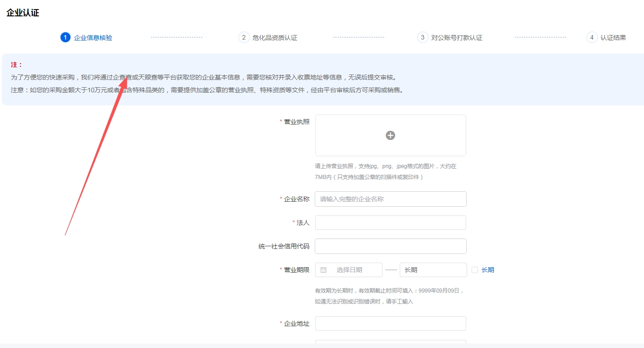644x348 pixels.
Task: Click the 法人 text input
Action: coord(390,223)
